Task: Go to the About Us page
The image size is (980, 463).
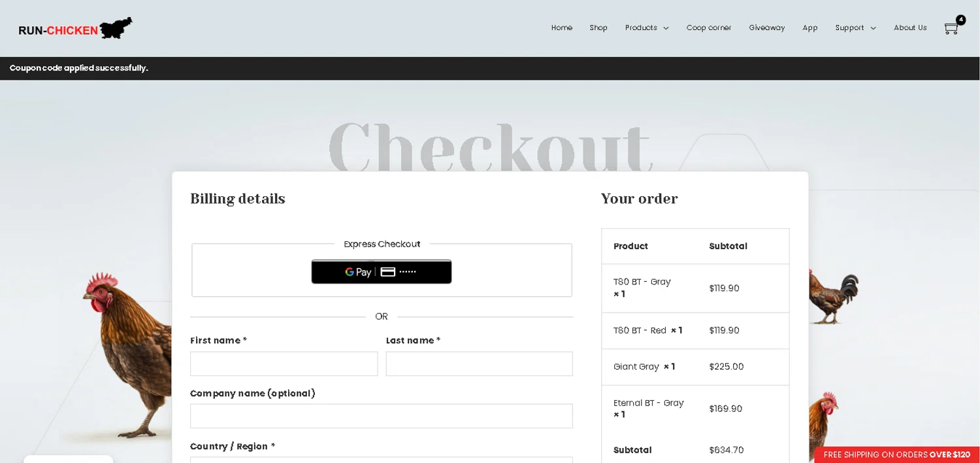Action: click(x=910, y=27)
